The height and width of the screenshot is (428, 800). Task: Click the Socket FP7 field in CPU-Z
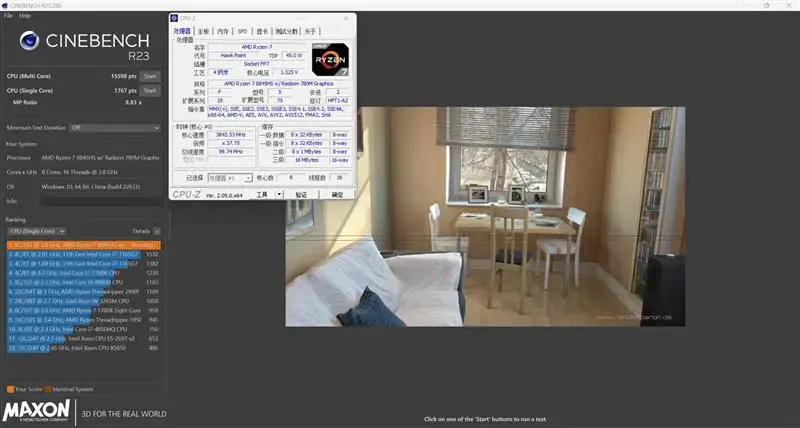257,64
